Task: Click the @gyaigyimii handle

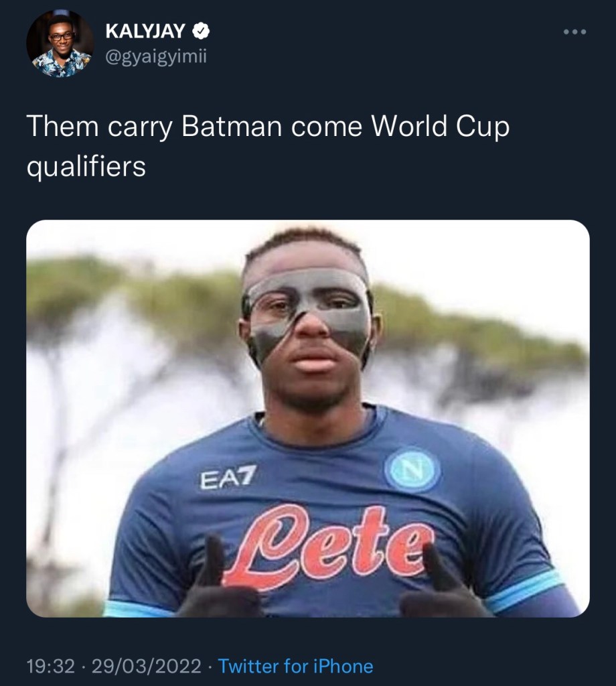Action: coord(156,57)
